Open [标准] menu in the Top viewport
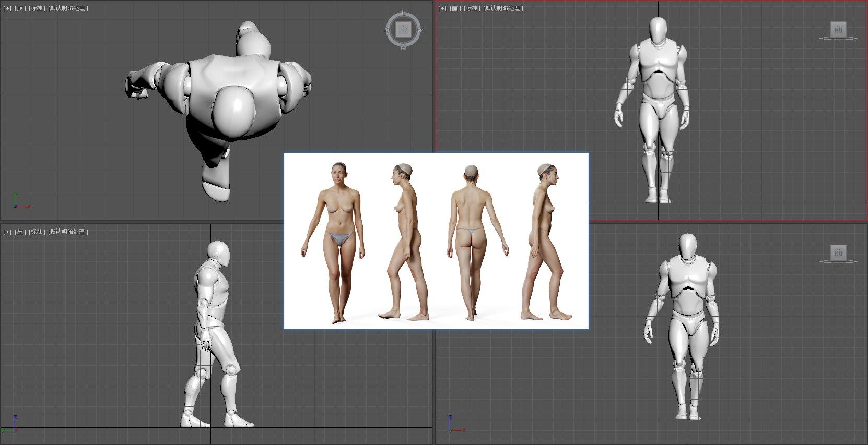 (x=38, y=9)
